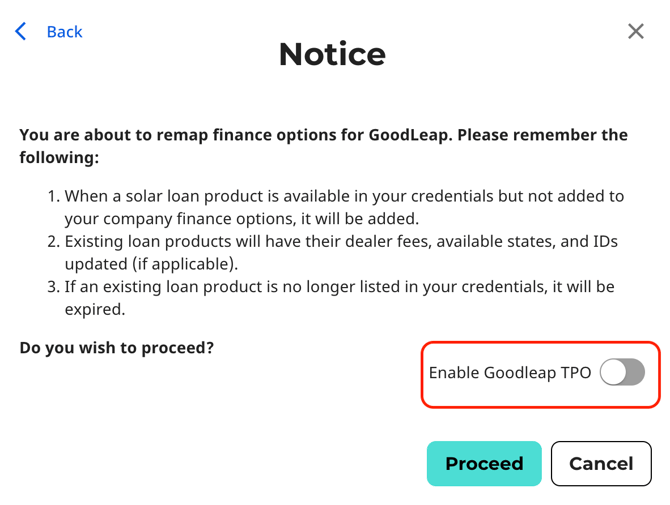Click the number 2 list marker

(53, 242)
